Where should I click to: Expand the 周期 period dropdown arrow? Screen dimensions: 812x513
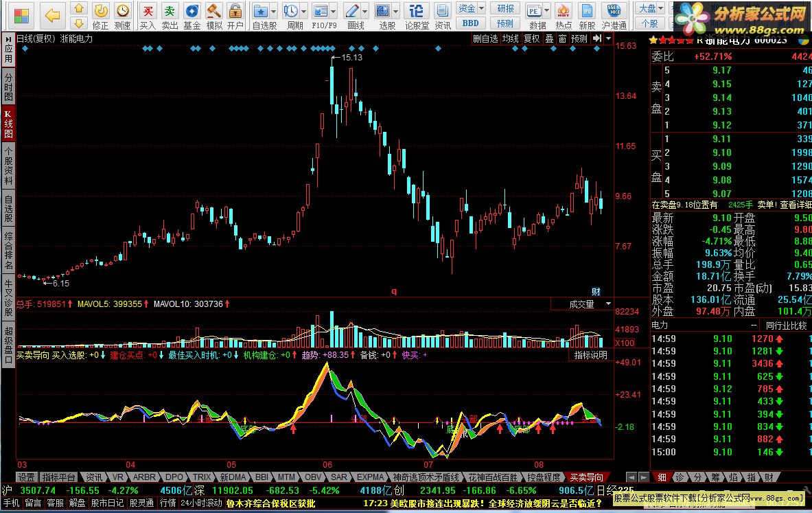[303, 11]
